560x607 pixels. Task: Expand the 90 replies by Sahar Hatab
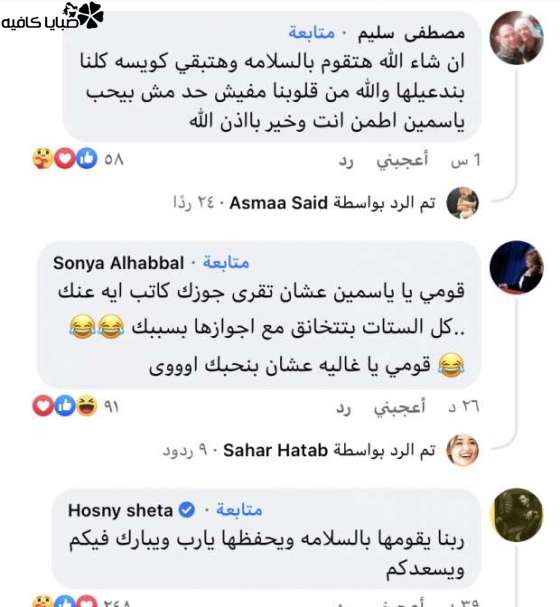pos(299,450)
